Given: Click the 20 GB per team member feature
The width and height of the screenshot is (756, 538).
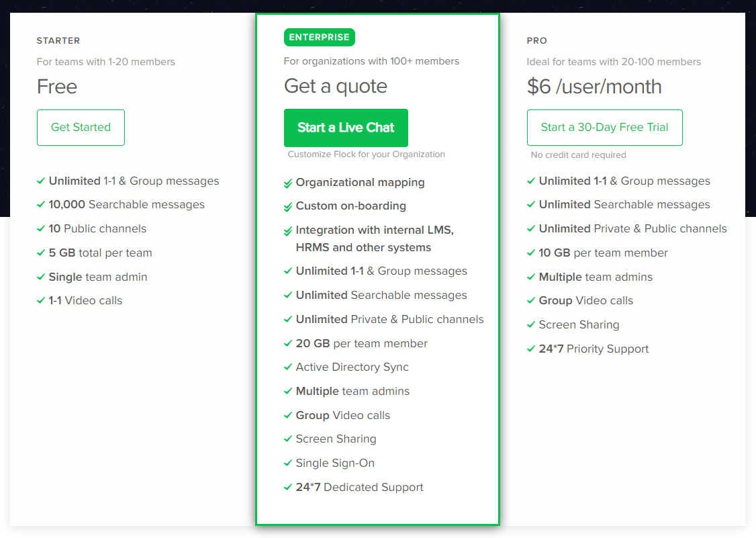Looking at the screenshot, I should click(361, 344).
